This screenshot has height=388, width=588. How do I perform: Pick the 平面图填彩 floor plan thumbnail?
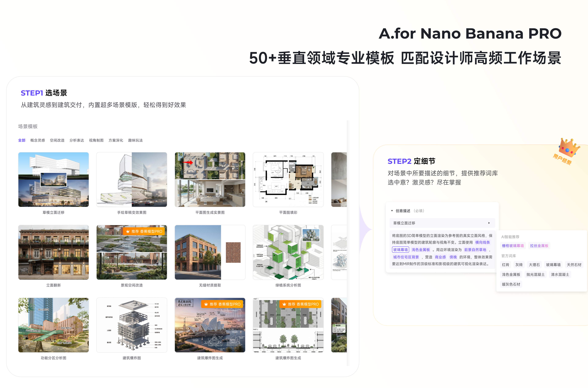(288, 179)
